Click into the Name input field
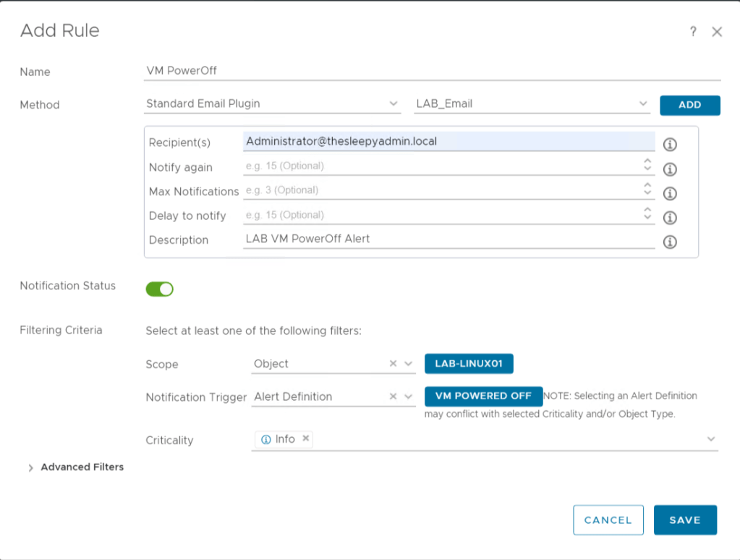 pyautogui.click(x=432, y=71)
